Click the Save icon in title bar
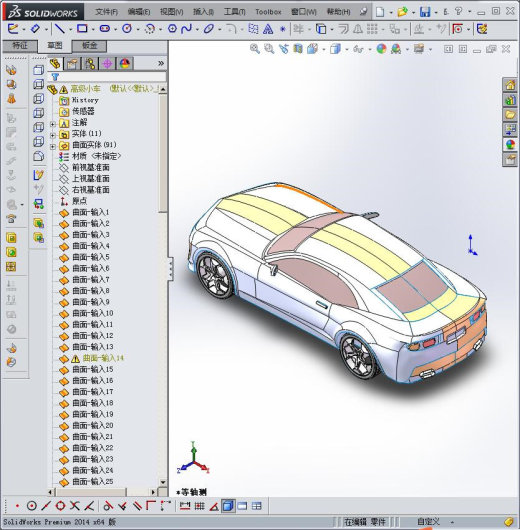Image resolution: width=520 pixels, height=530 pixels. click(425, 12)
